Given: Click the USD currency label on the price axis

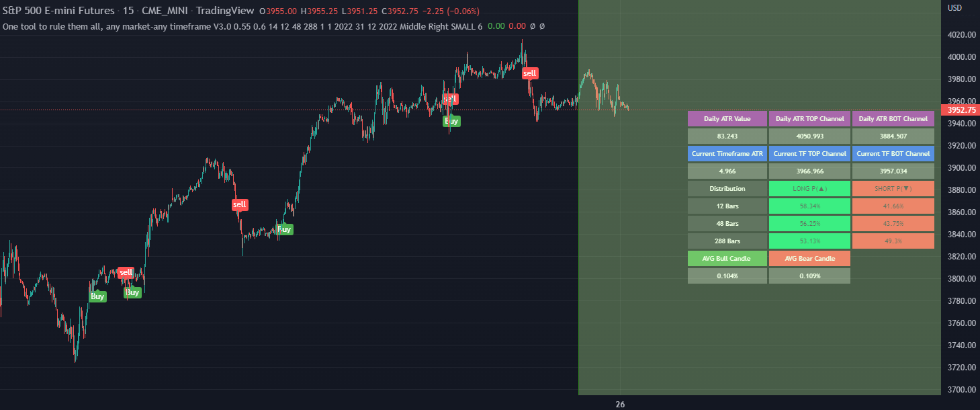Looking at the screenshot, I should [954, 8].
